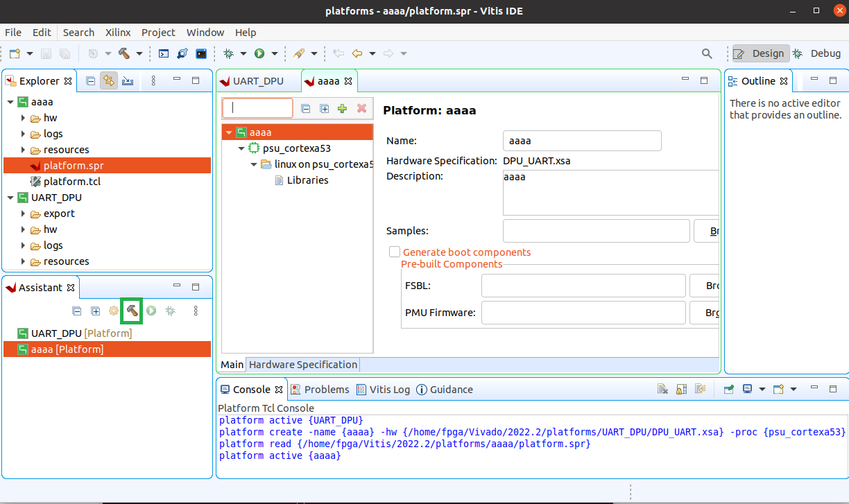Open the XSCT console icon in toolbar
The height and width of the screenshot is (504, 849).
164,53
